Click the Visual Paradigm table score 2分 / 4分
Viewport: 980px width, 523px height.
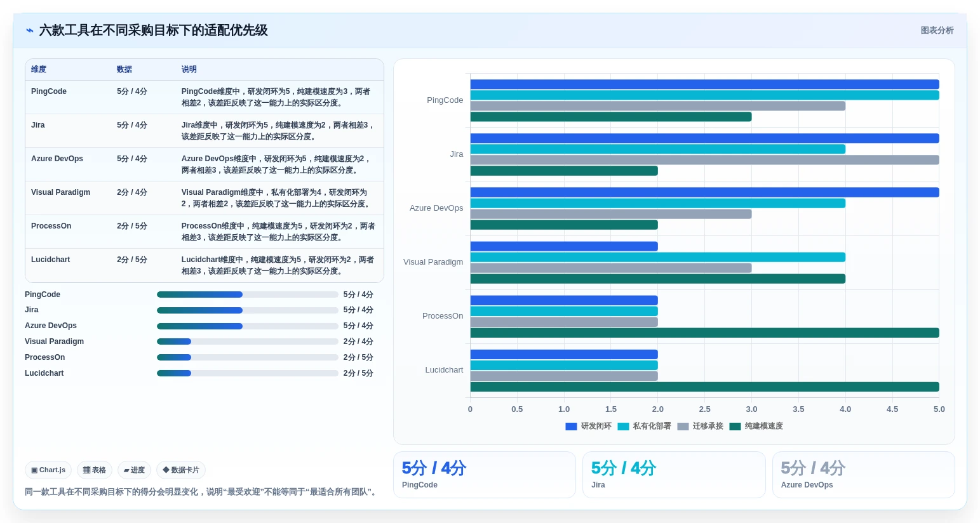(132, 192)
